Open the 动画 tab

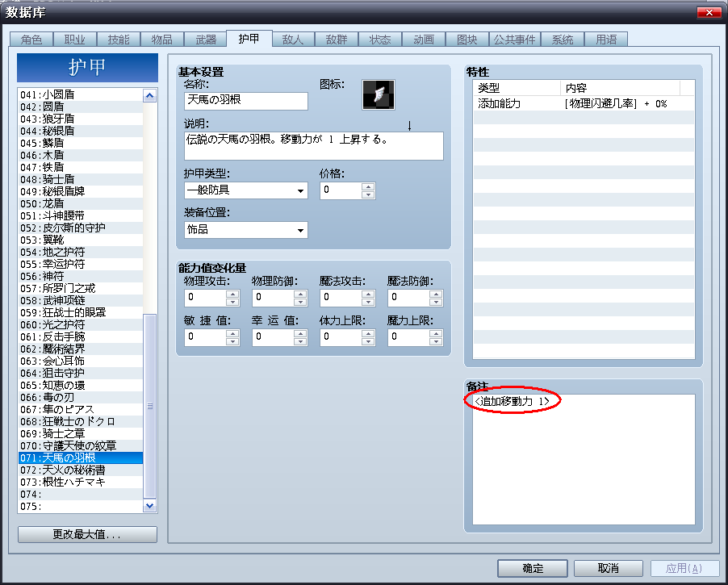pos(424,40)
